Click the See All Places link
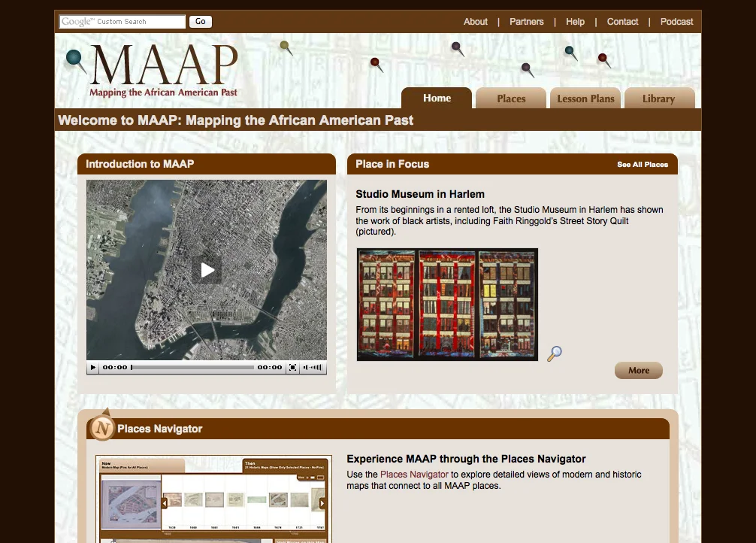The height and width of the screenshot is (543, 756). click(x=643, y=164)
